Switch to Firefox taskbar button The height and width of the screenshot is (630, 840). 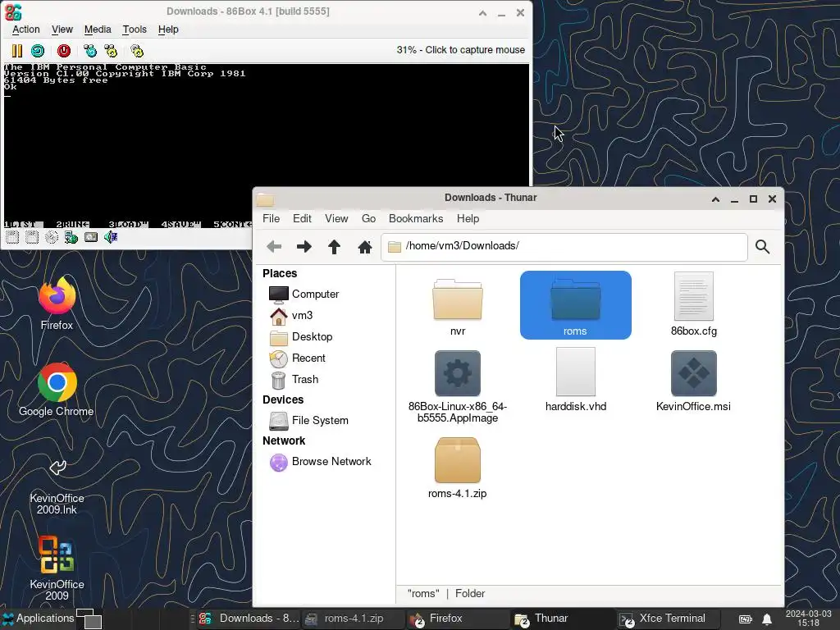point(458,619)
